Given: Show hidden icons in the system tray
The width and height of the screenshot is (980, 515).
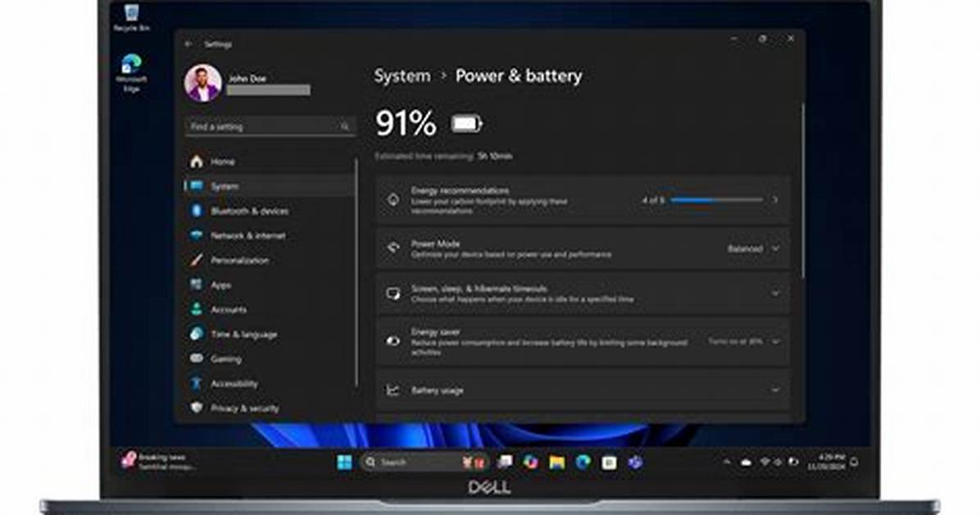Looking at the screenshot, I should [x=727, y=463].
